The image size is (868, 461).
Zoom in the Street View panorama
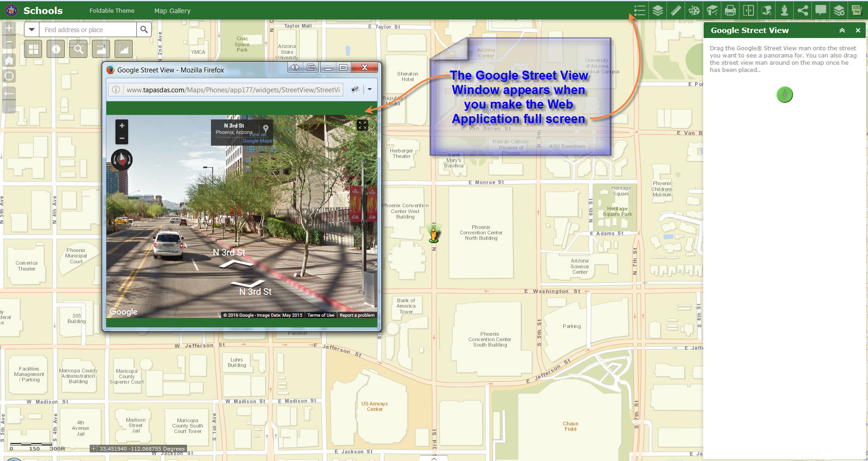point(122,125)
